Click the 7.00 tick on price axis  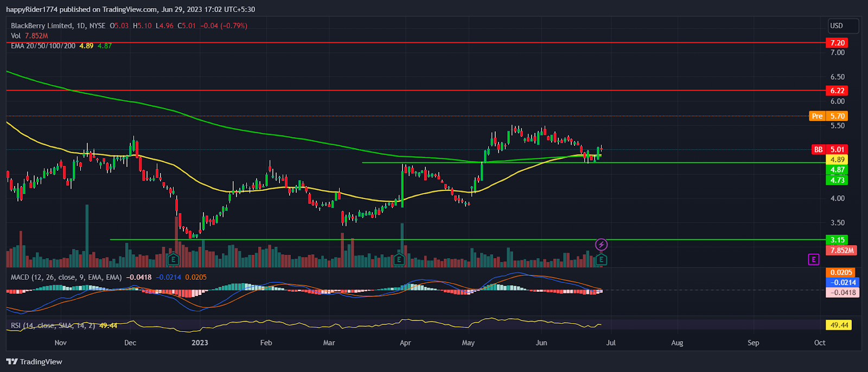pos(837,53)
